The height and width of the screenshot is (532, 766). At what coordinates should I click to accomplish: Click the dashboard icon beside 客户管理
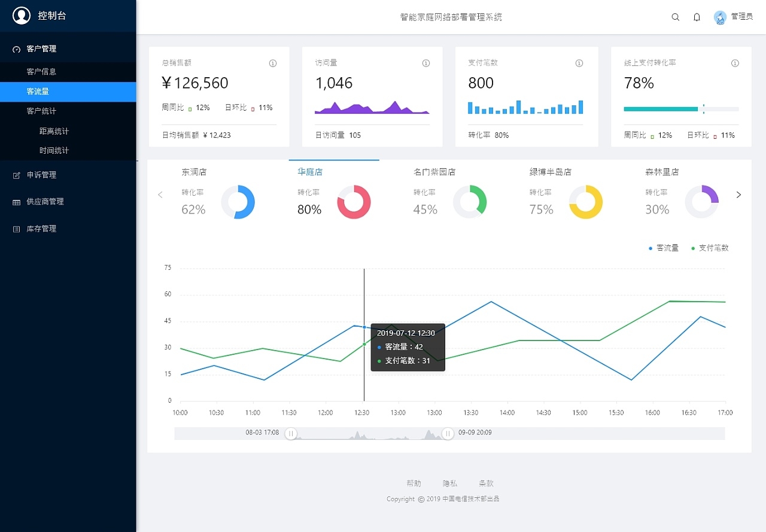point(16,49)
